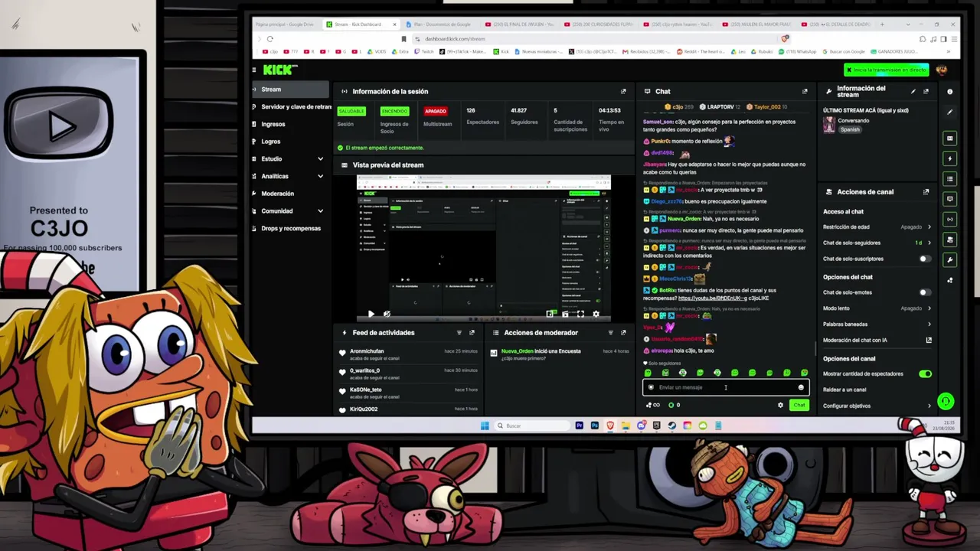Open Configurar objetivos settings
The height and width of the screenshot is (551, 980).
click(x=877, y=406)
